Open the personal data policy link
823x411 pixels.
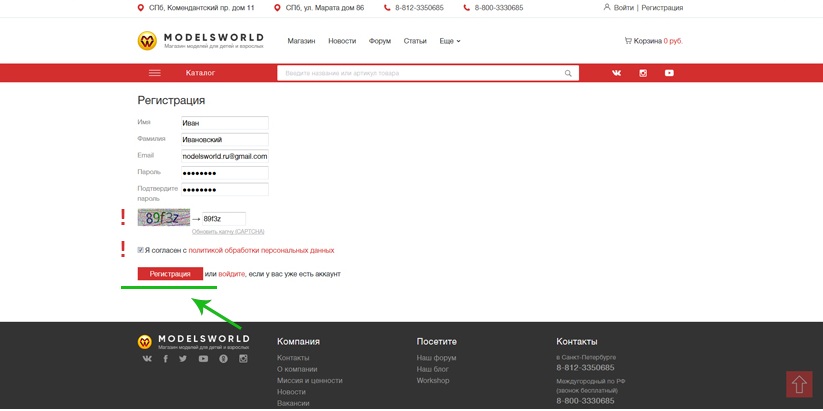[x=261, y=250]
